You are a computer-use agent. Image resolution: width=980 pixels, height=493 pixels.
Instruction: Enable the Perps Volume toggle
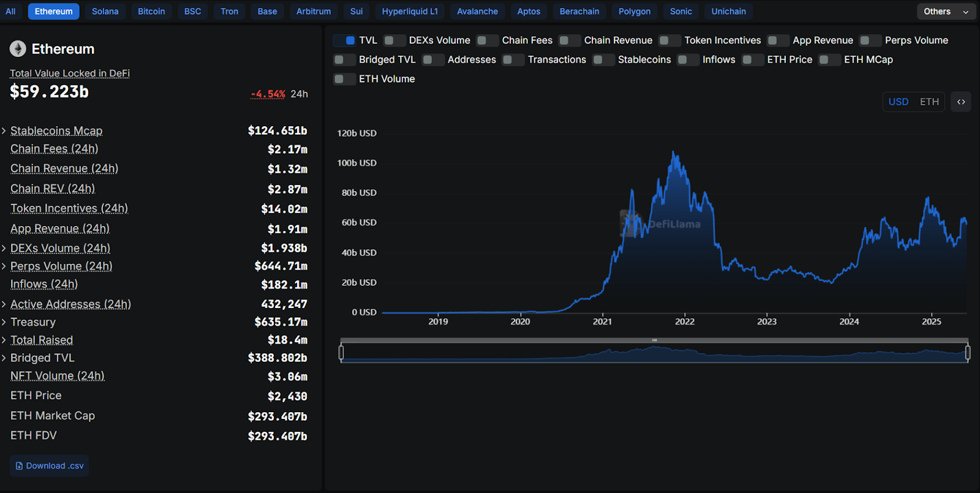[x=870, y=40]
